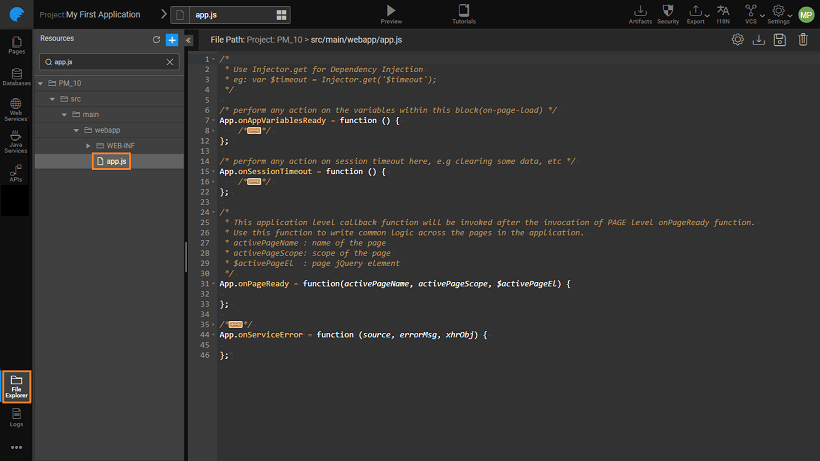Screen dimensions: 820x461
Task: Open the Export dropdown
Action: pos(696,14)
